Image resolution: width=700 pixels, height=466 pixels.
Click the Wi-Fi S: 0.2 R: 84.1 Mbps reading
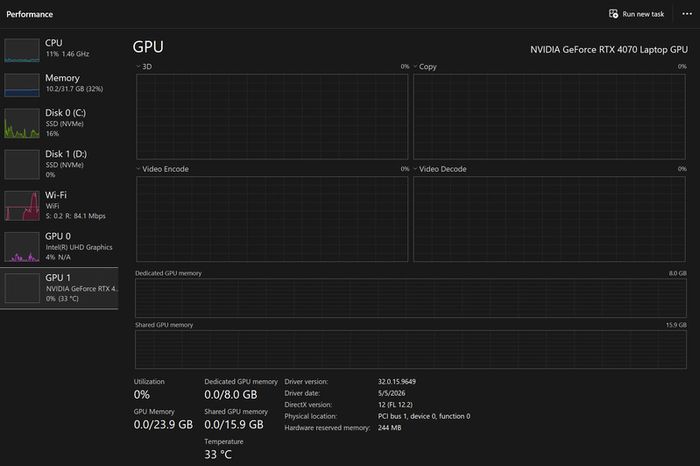(75, 216)
